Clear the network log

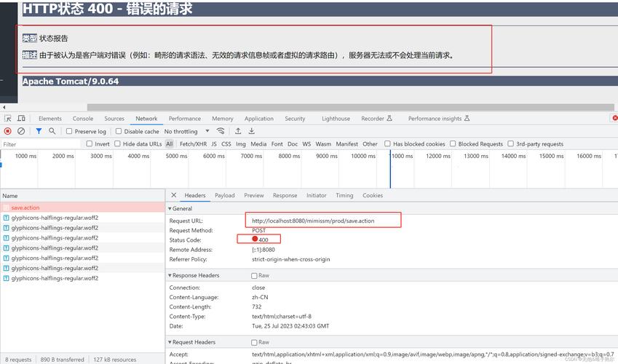coord(21,131)
